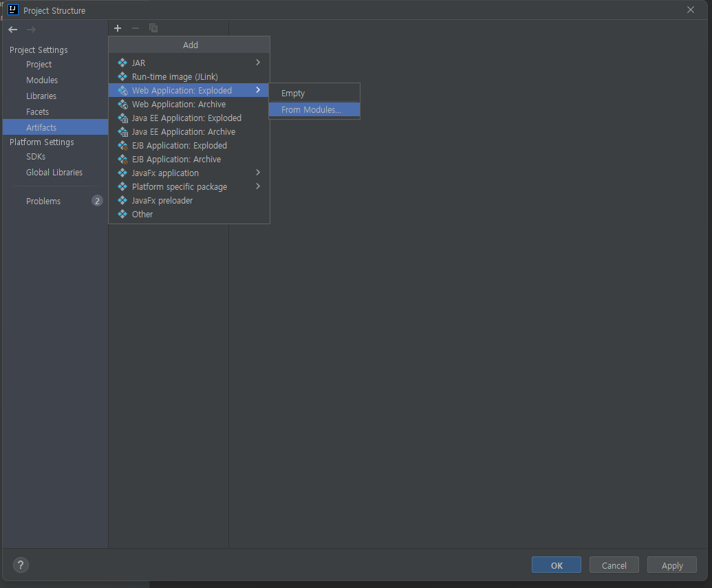Image resolution: width=712 pixels, height=588 pixels.
Task: Click the Java EE Application: Archive icon
Action: coord(122,131)
